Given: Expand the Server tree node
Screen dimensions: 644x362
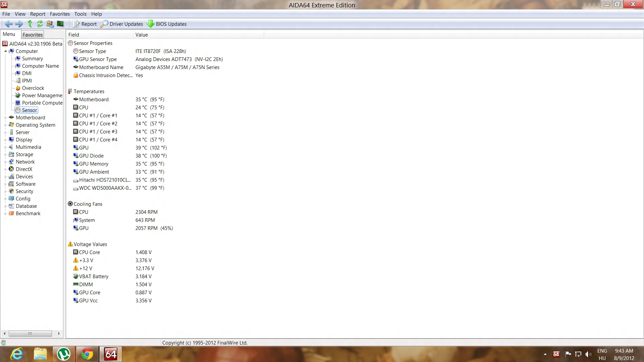Looking at the screenshot, I should click(x=5, y=132).
